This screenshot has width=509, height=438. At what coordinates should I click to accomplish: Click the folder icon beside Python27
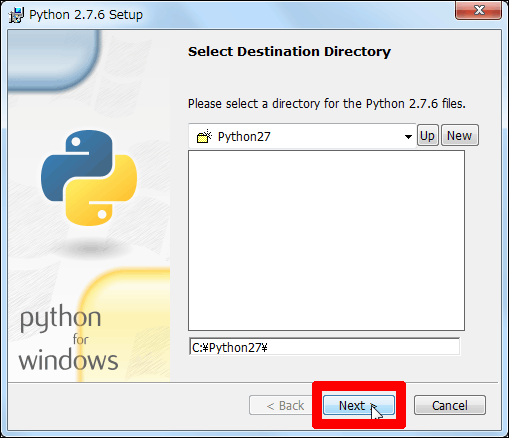tap(204, 136)
